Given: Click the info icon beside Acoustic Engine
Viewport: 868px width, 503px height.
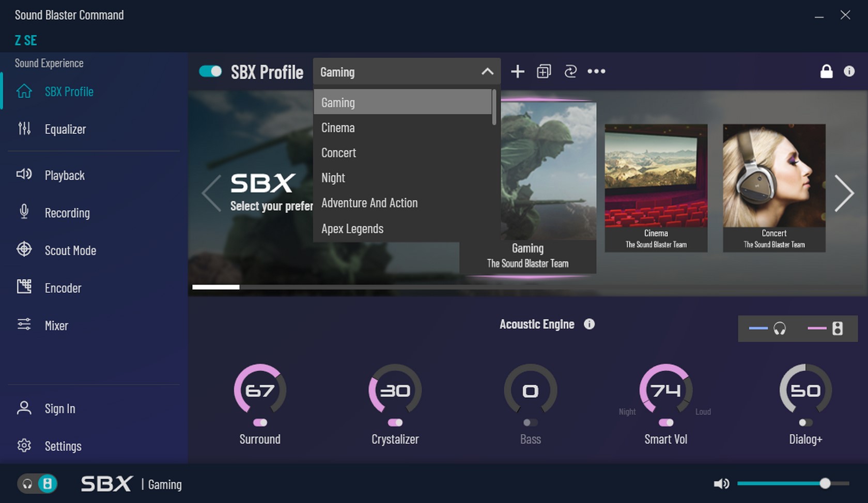Looking at the screenshot, I should tap(590, 324).
